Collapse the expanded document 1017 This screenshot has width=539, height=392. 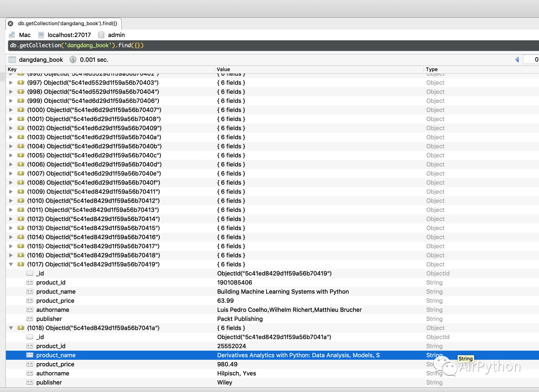coord(11,264)
